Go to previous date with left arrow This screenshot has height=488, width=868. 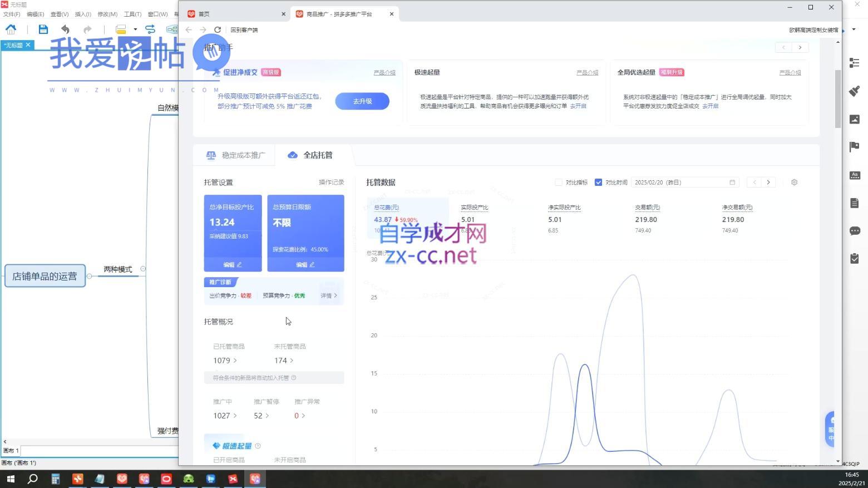click(754, 183)
